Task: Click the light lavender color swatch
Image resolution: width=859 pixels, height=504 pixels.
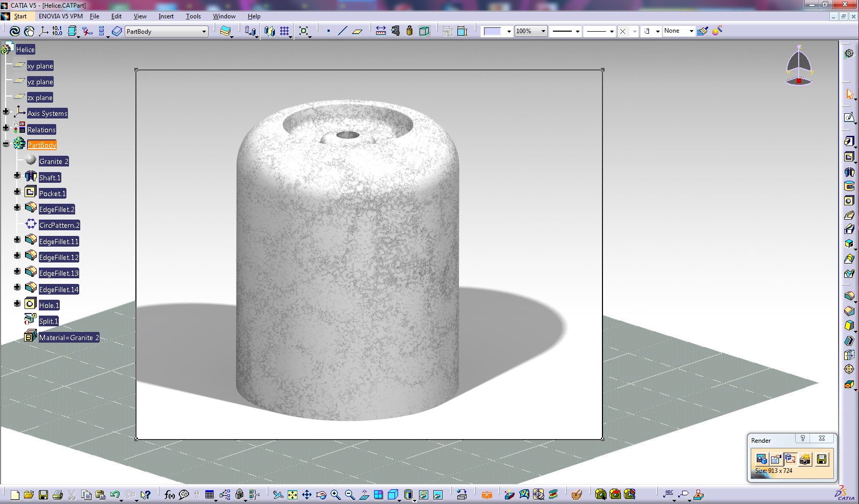Action: (493, 31)
